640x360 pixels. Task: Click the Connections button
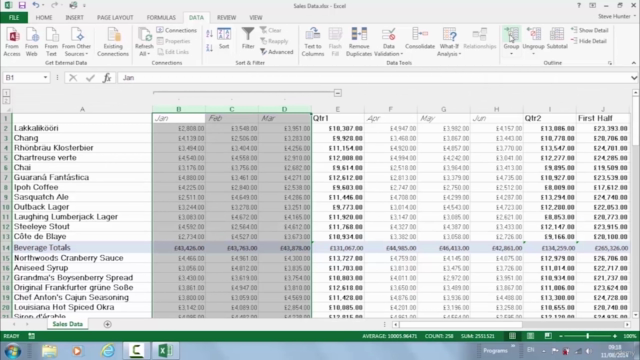[x=176, y=30]
